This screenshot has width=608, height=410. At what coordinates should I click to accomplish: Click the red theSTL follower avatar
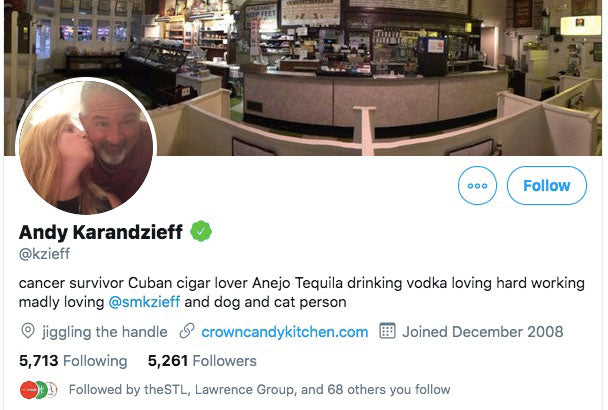pos(29,390)
